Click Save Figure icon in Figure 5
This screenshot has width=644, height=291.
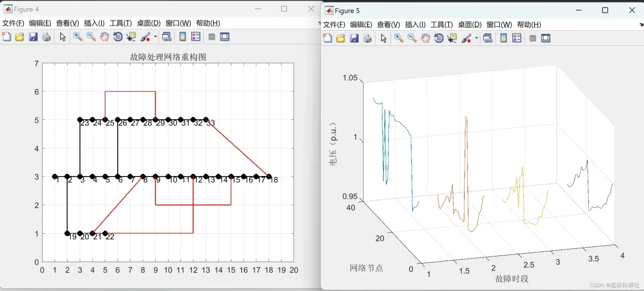pyautogui.click(x=354, y=38)
